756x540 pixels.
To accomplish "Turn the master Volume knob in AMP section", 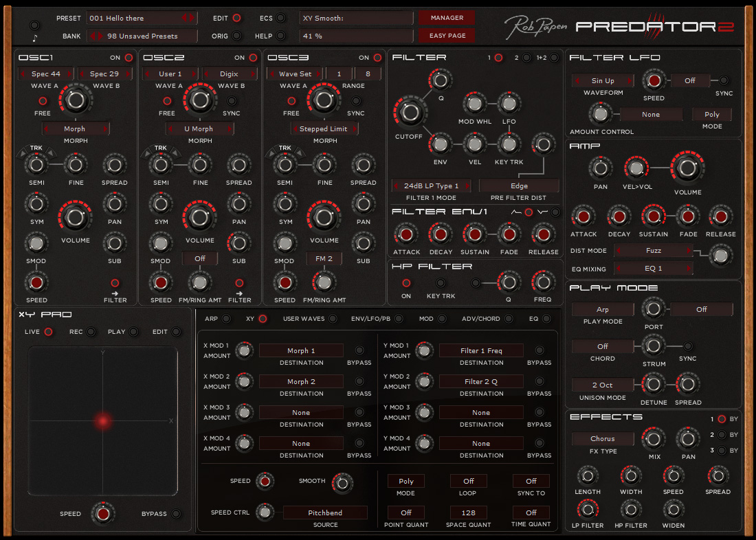I will click(x=687, y=167).
